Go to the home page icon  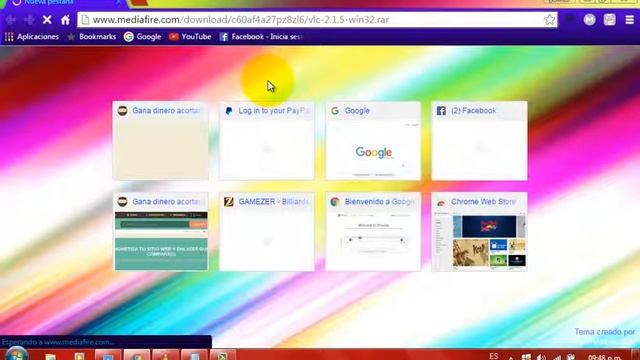tap(65, 20)
